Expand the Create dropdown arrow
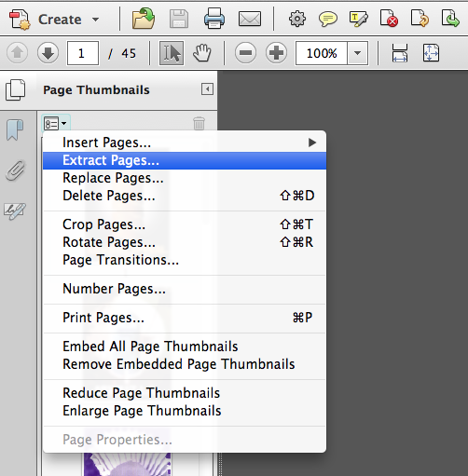 click(95, 20)
